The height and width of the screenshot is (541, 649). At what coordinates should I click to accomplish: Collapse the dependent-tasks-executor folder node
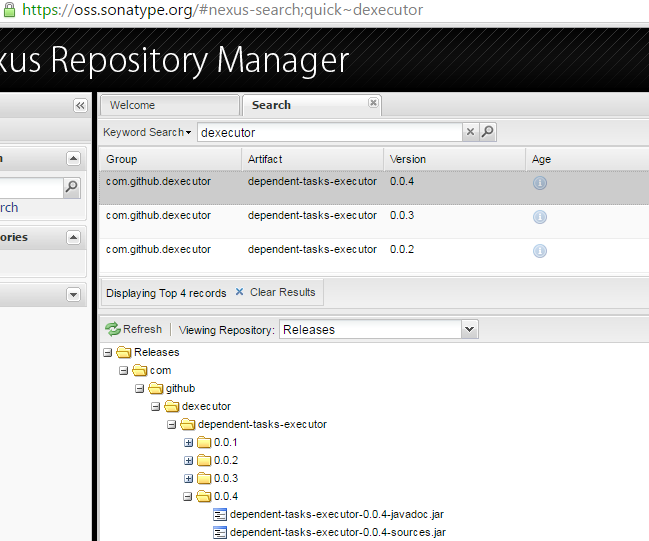[x=171, y=425]
